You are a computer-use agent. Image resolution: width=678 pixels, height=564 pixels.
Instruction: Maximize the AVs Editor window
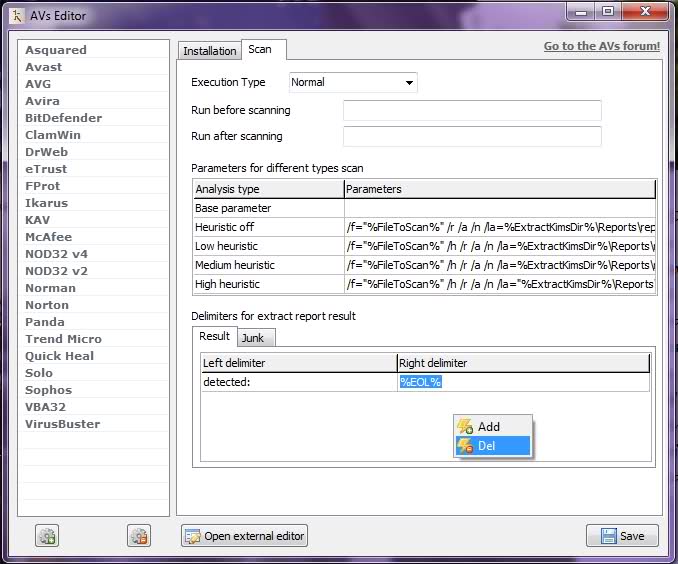pos(608,11)
